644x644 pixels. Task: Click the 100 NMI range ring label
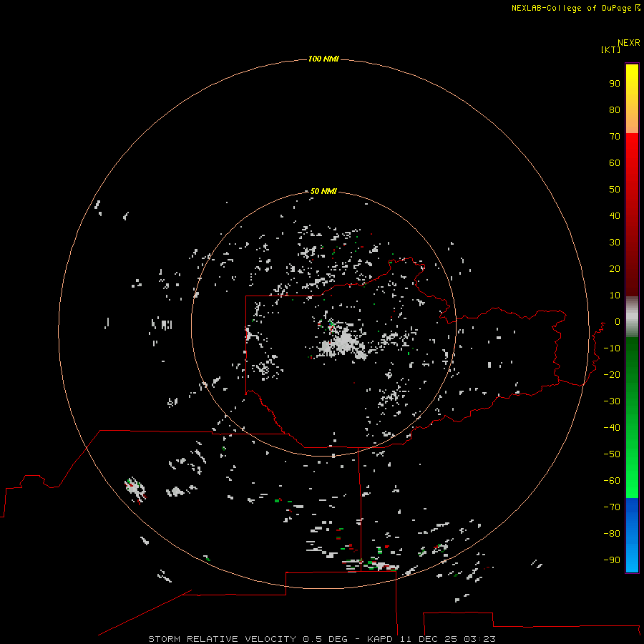click(323, 59)
